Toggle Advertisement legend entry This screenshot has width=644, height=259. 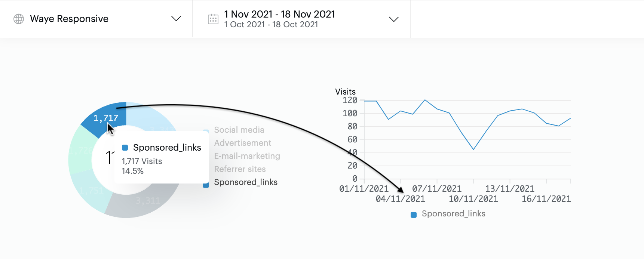click(x=242, y=143)
